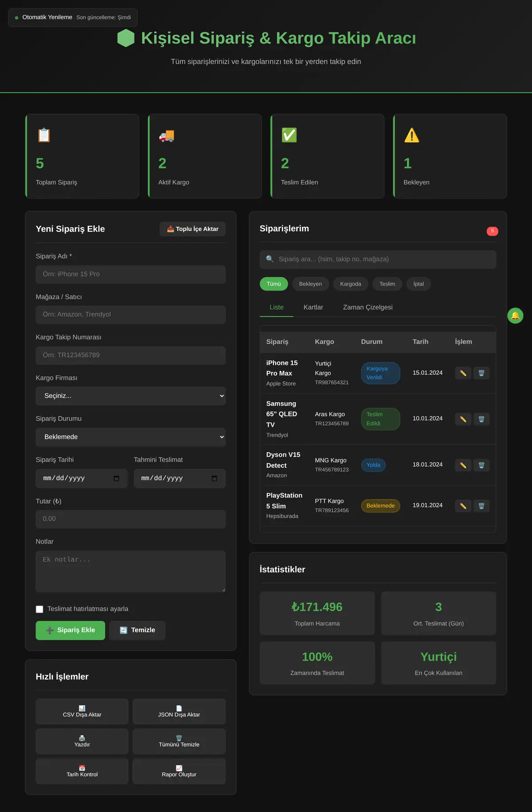The width and height of the screenshot is (532, 812).
Task: Switch to the Liste tab
Action: (277, 307)
